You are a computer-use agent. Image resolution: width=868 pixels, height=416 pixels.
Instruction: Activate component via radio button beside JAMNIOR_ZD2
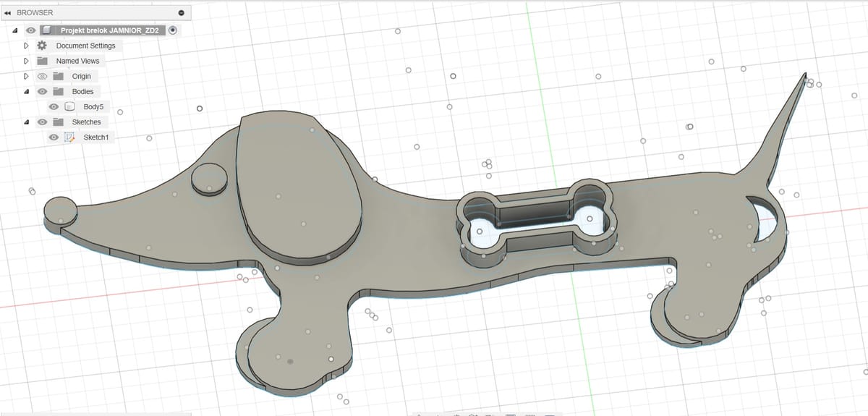[173, 30]
